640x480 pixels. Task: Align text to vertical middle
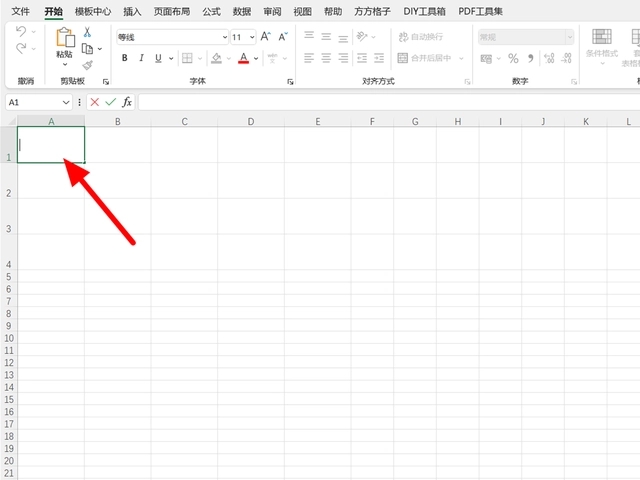click(326, 37)
